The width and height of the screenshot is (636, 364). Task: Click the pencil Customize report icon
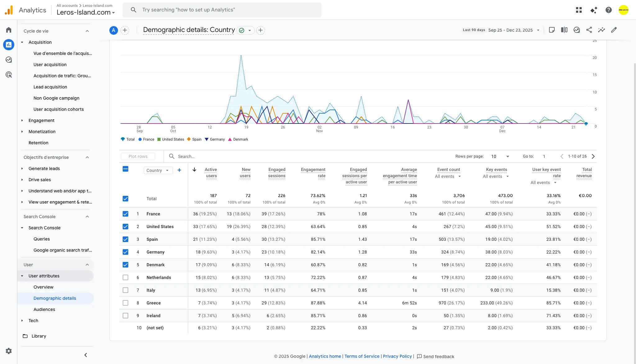[614, 30]
